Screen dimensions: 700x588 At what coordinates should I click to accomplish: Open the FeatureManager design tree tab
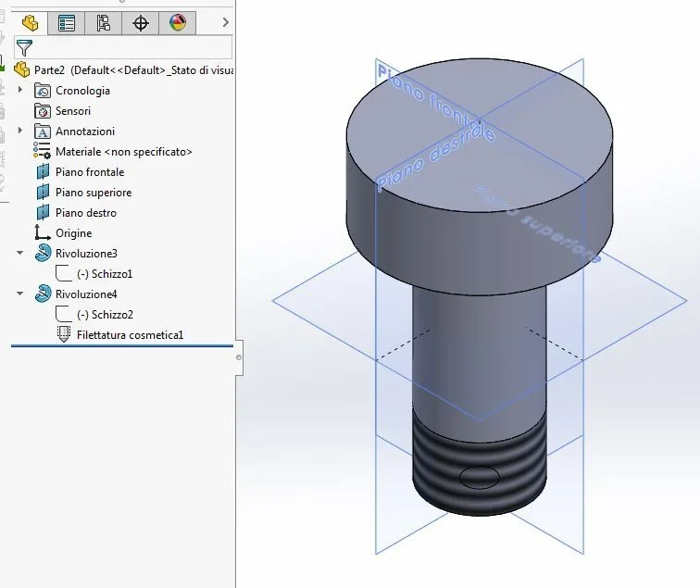[x=30, y=23]
